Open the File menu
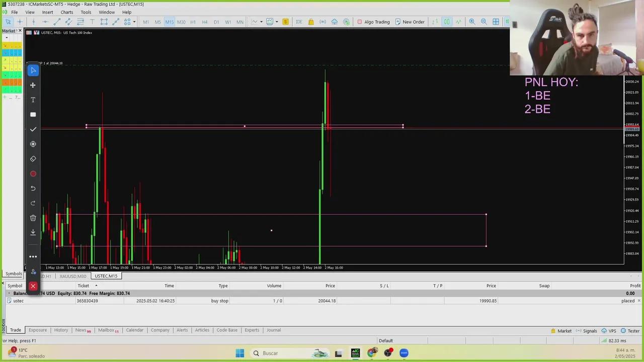Image resolution: width=644 pixels, height=362 pixels. [15, 12]
